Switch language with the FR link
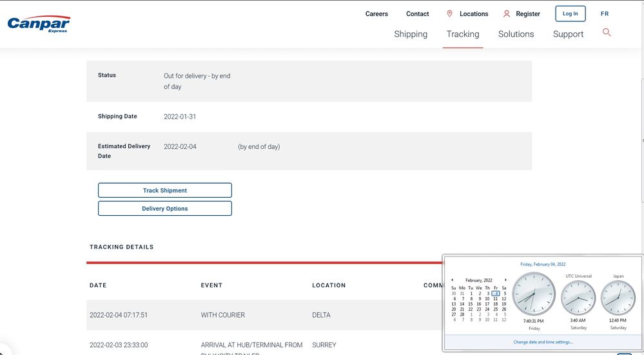This screenshot has width=644, height=355. pyautogui.click(x=604, y=14)
